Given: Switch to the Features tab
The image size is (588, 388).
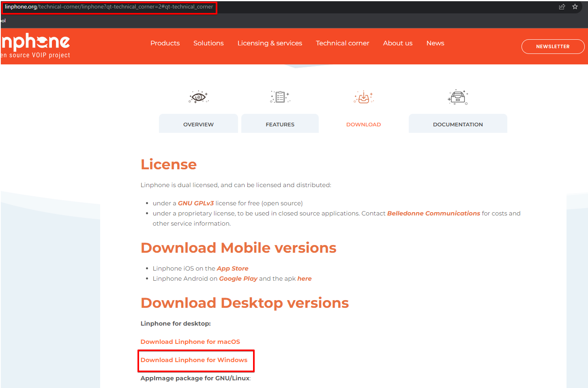Looking at the screenshot, I should (x=280, y=124).
